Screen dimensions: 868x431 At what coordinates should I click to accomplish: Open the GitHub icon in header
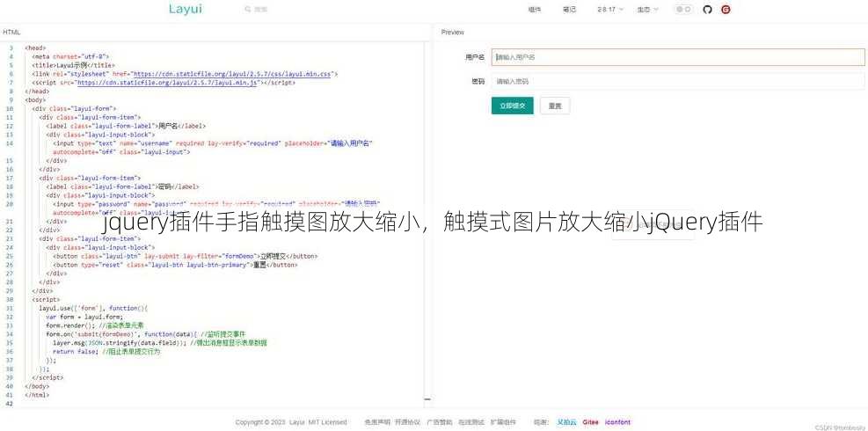[707, 10]
